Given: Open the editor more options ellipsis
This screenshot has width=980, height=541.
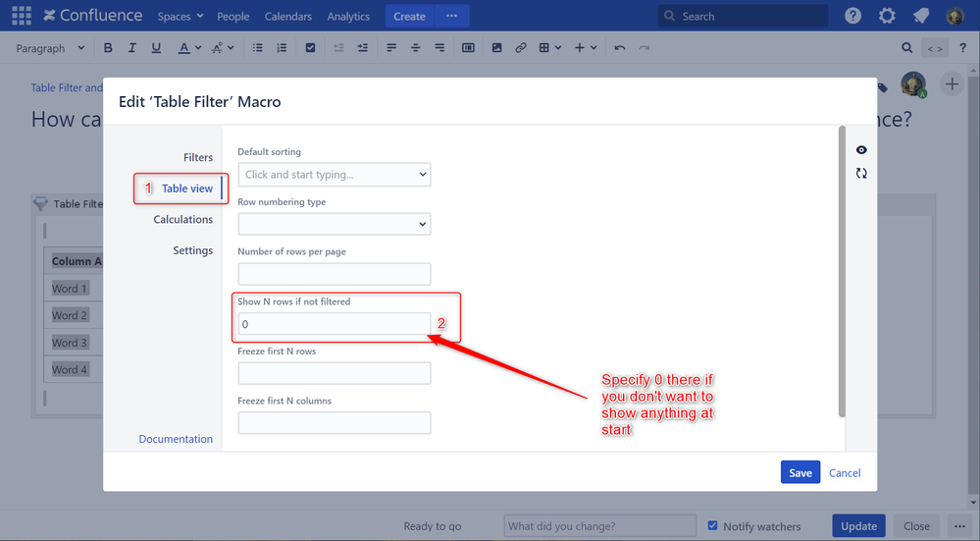Looking at the screenshot, I should 959,526.
